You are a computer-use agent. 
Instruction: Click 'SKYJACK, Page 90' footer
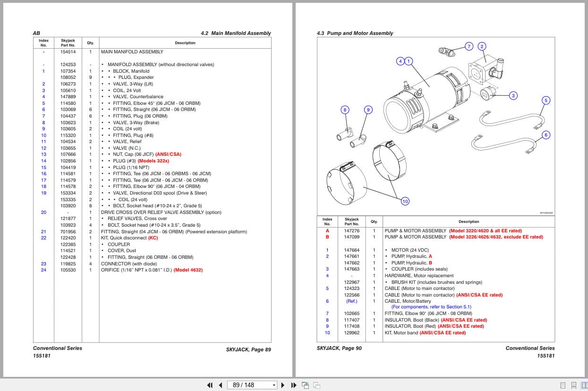click(x=339, y=348)
